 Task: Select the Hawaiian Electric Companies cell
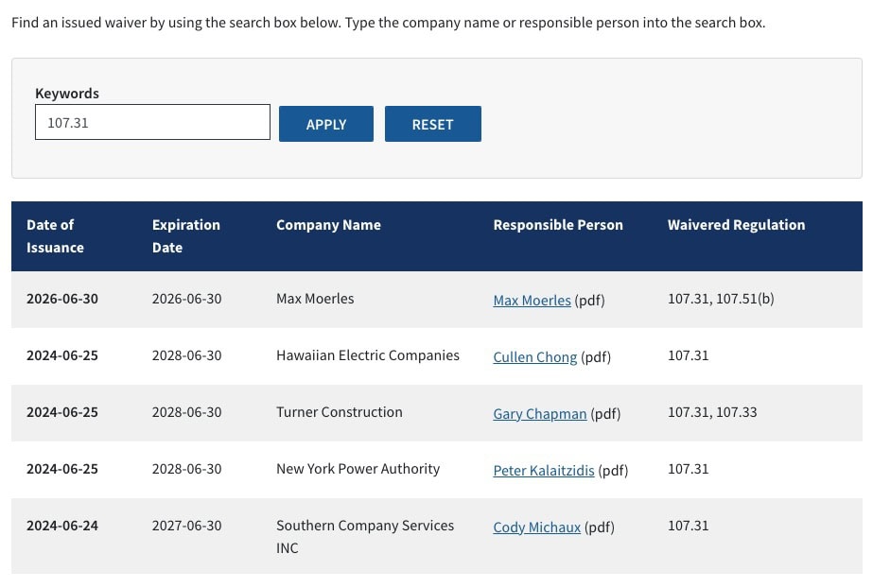(367, 355)
